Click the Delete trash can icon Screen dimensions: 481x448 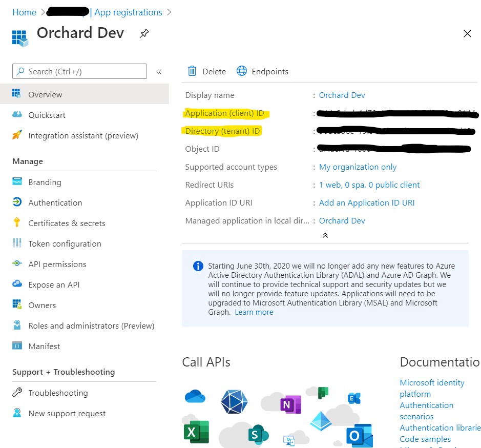[x=192, y=71]
